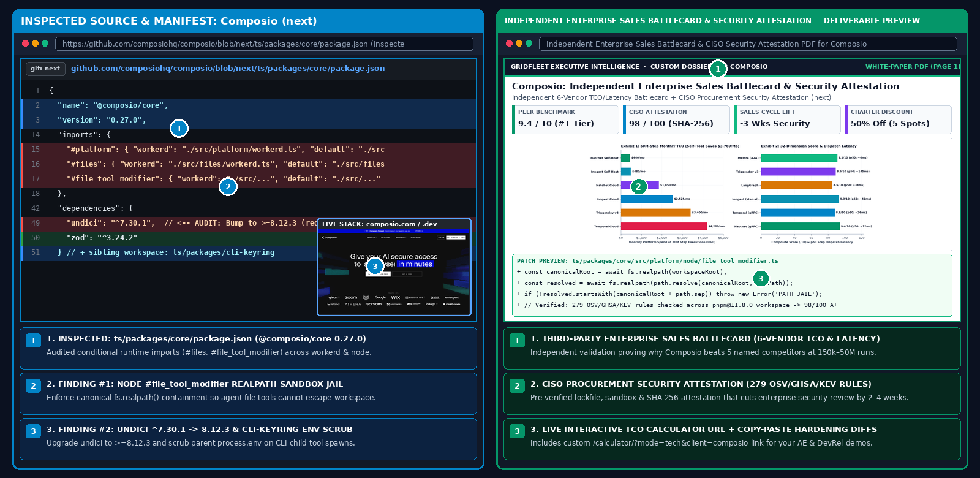Open the LIVE INTERACTIVE TCO CALCULATOR URL card

coord(732,439)
